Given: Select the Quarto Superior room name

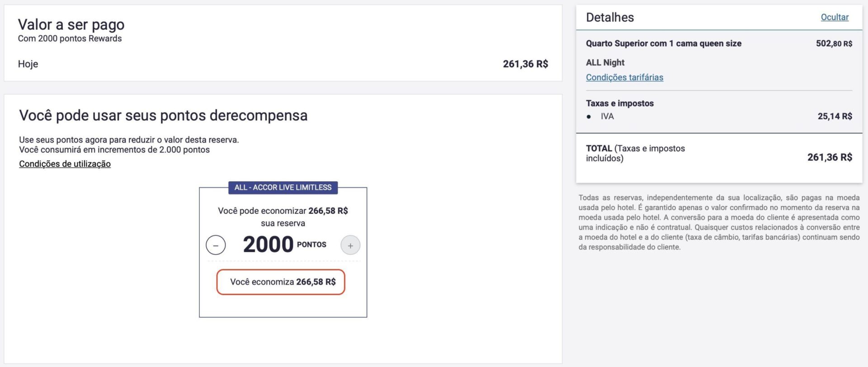Looking at the screenshot, I should (663, 43).
